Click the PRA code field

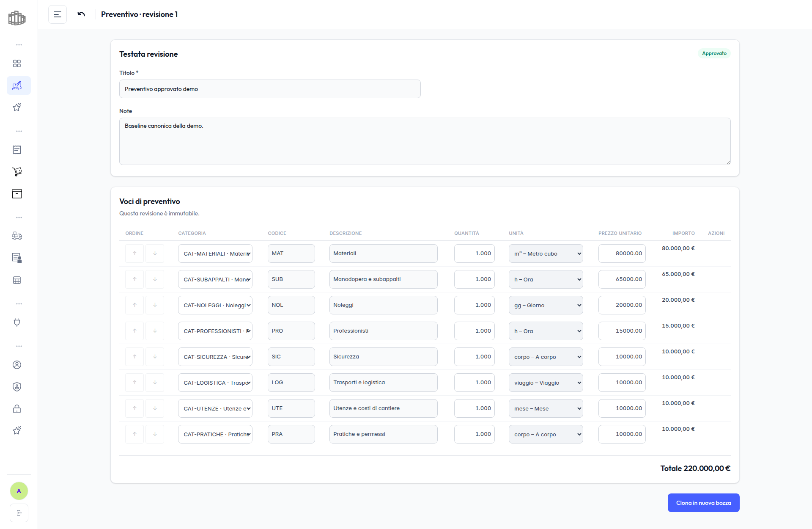coord(291,434)
